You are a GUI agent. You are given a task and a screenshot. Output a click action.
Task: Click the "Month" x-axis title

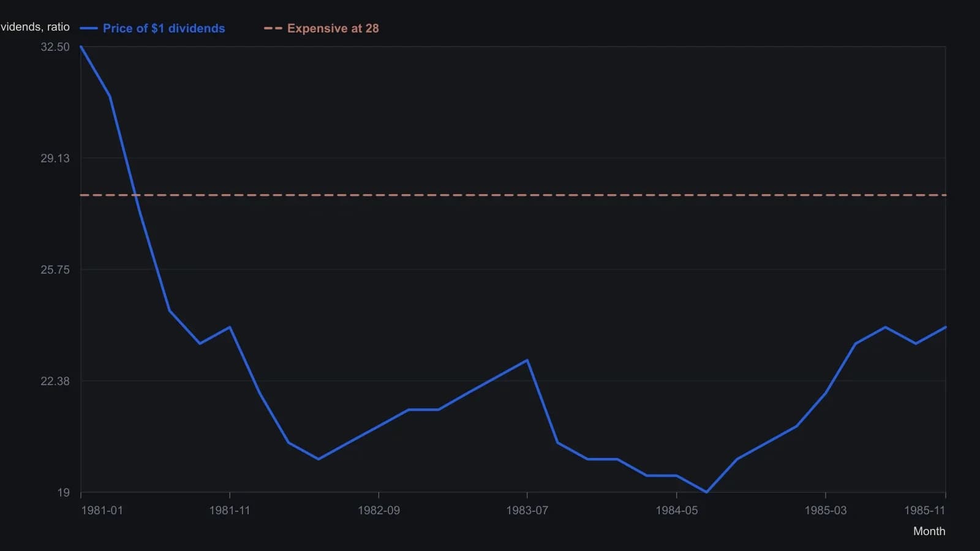(x=929, y=531)
